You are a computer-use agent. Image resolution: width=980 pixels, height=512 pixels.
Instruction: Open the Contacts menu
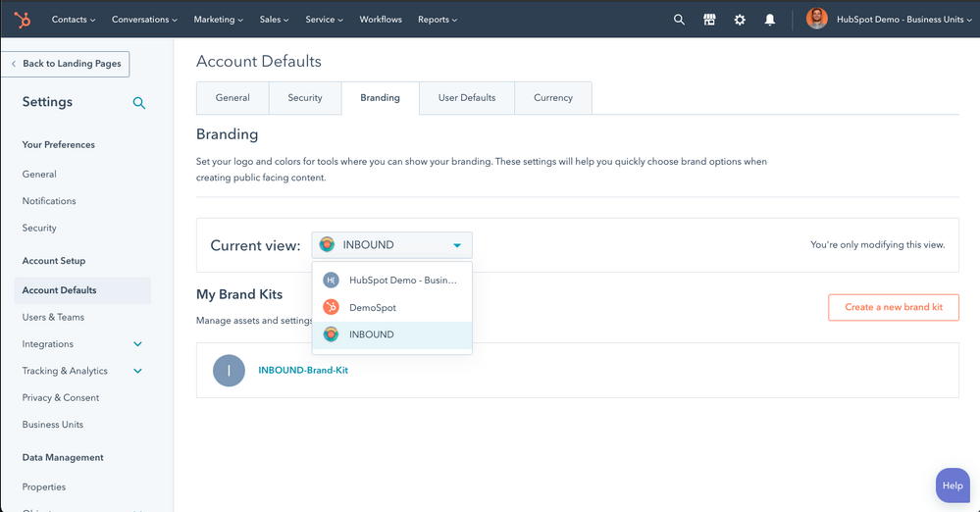click(x=74, y=20)
